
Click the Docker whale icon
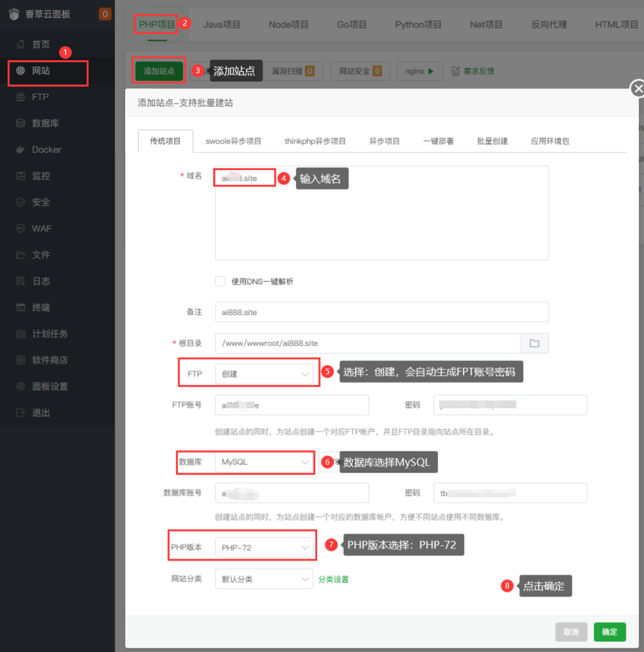(x=21, y=150)
